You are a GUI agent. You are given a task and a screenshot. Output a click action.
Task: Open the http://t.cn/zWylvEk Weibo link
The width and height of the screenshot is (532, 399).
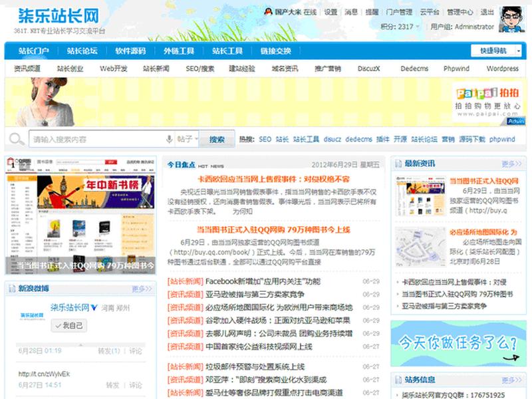pos(44,374)
